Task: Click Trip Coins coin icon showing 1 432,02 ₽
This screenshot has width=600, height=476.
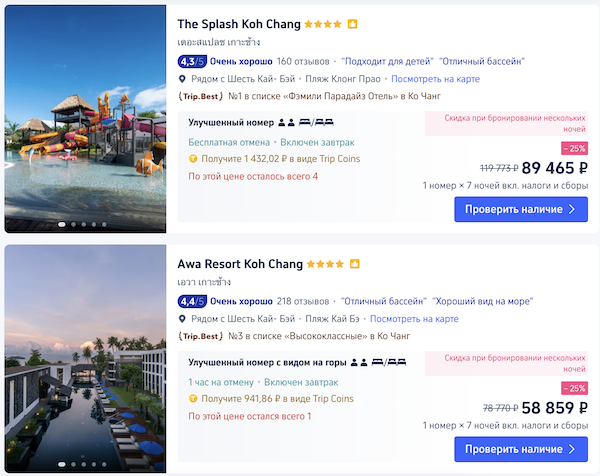Action: pyautogui.click(x=193, y=159)
